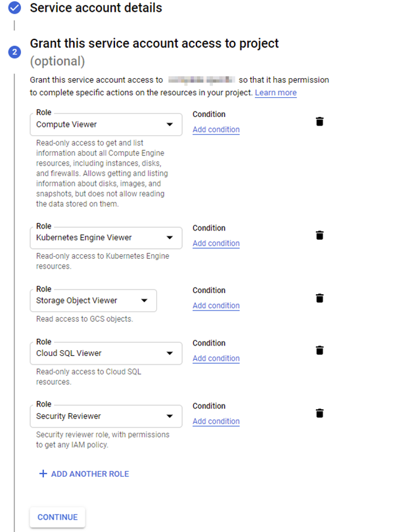Add condition for Compute Viewer role
The image size is (410, 532).
[216, 129]
